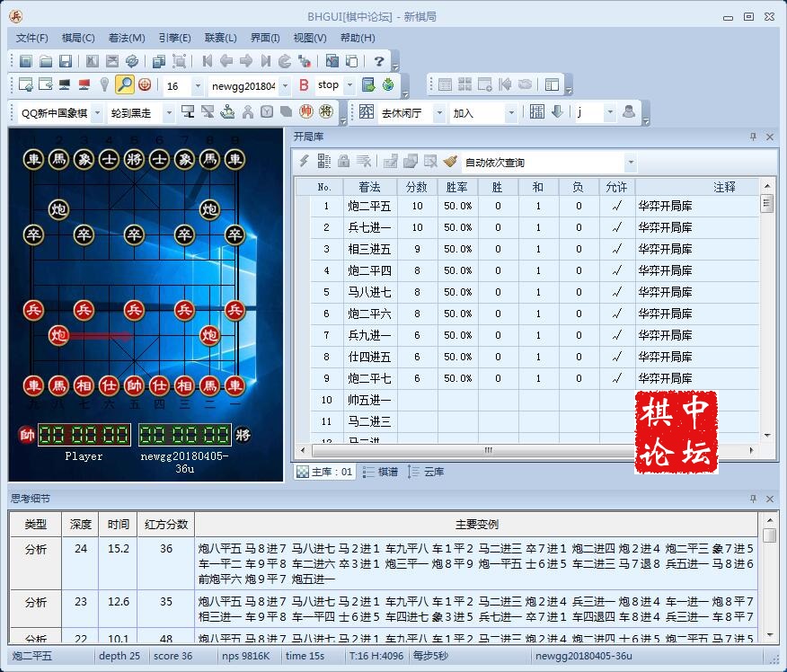This screenshot has width=787, height=672.
Task: Click the tree list icon in 开局库 toolbar
Action: 323,161
